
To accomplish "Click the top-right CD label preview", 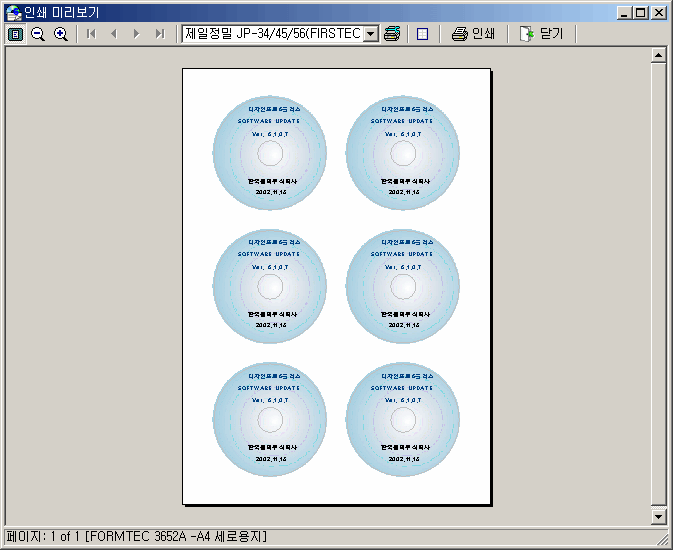I will click(x=403, y=153).
